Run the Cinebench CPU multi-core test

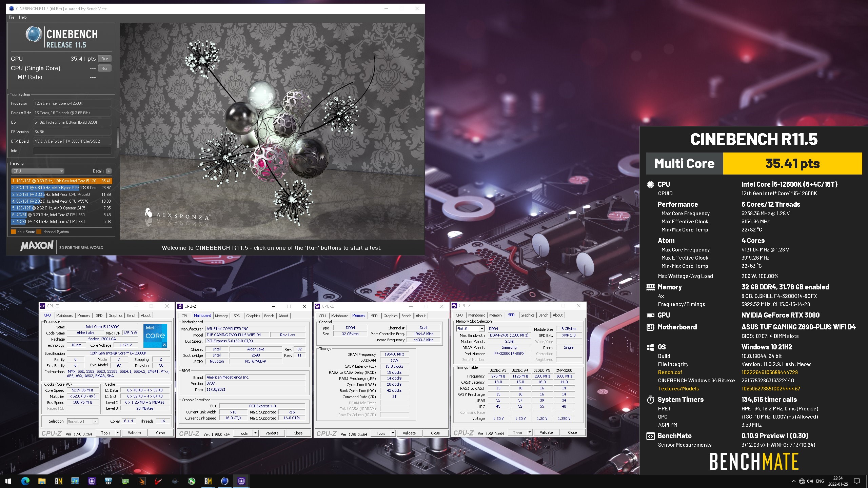(x=105, y=59)
